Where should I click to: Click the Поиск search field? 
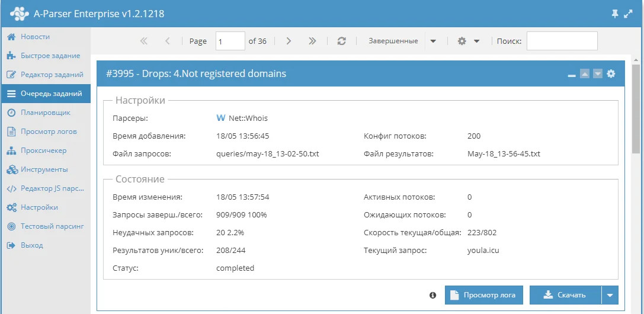[562, 41]
